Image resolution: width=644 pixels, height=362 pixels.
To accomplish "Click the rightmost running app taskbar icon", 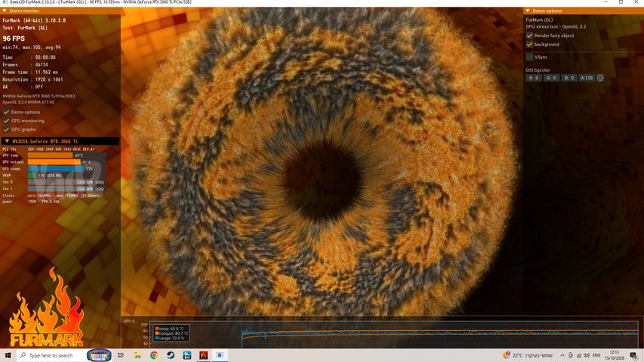I will click(x=220, y=355).
